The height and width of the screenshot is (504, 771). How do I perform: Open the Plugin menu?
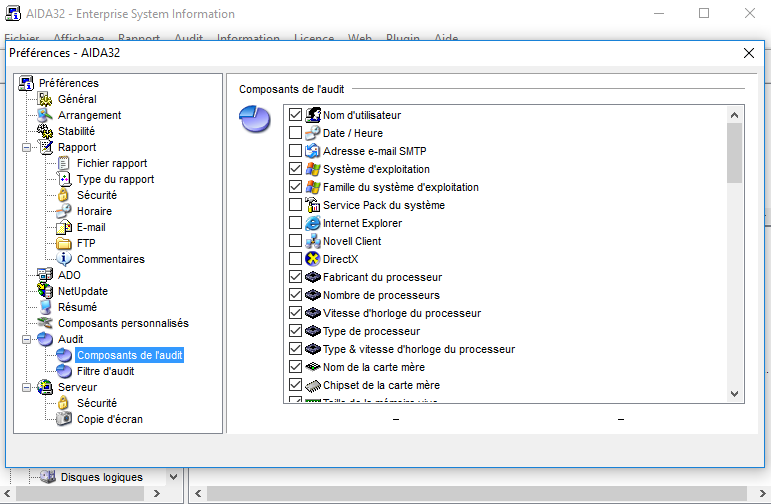[x=403, y=37]
